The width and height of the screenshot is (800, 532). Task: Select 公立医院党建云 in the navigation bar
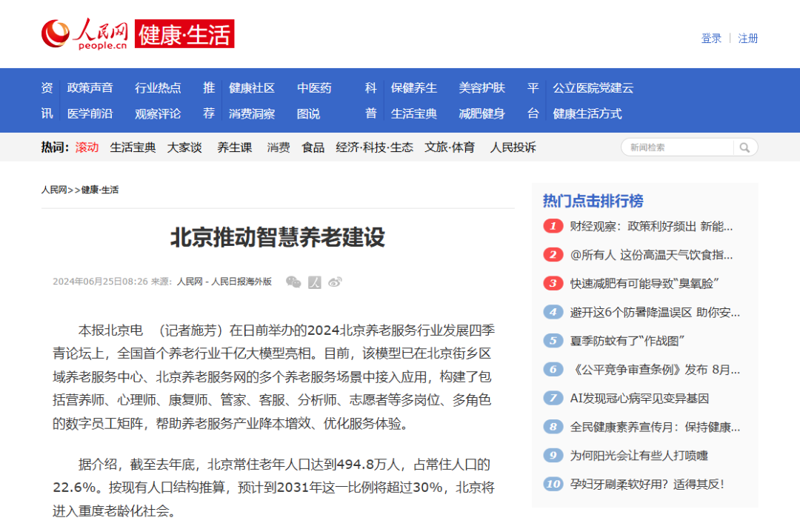593,88
